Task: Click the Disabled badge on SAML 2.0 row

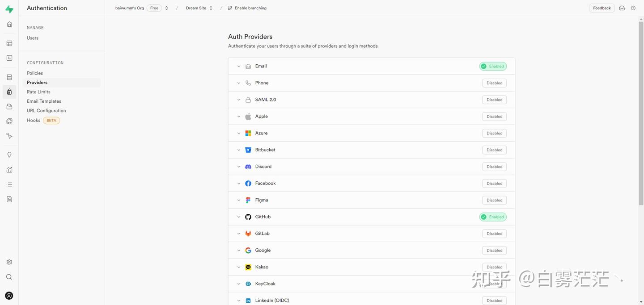Action: (x=494, y=100)
